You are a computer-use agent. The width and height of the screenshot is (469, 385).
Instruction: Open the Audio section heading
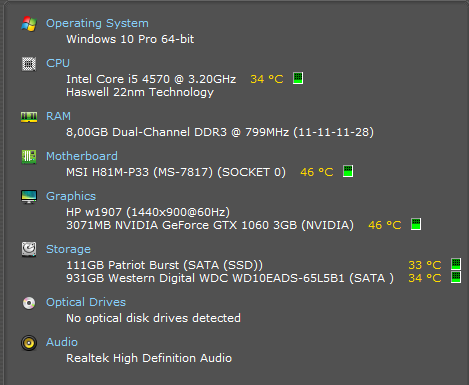(62, 342)
